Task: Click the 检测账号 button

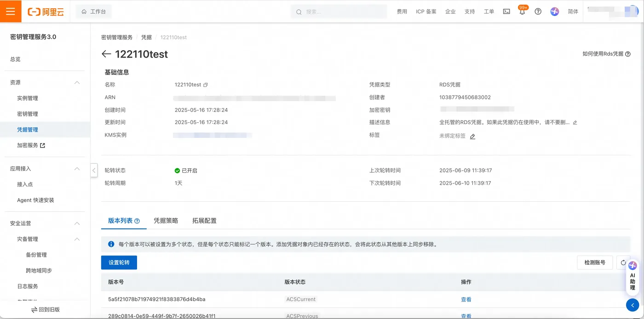Action: coord(595,262)
